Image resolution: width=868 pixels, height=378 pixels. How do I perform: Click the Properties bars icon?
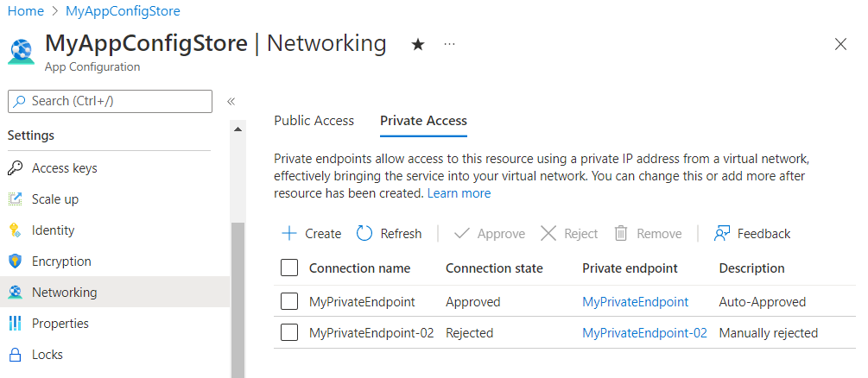(15, 324)
